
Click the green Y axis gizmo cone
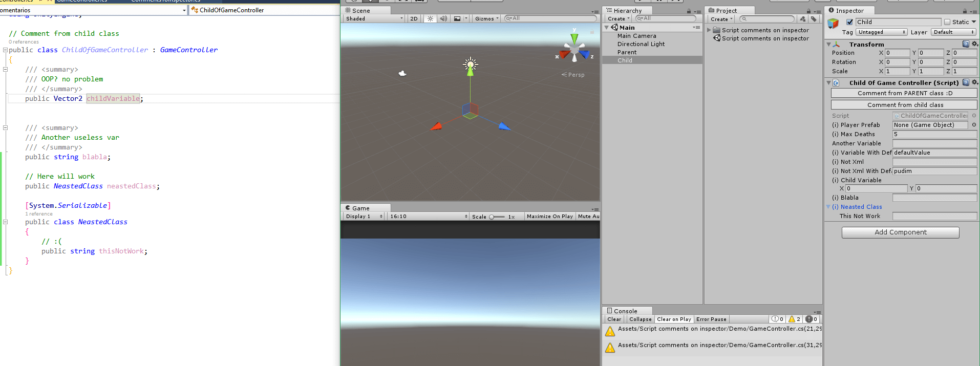[x=574, y=38]
